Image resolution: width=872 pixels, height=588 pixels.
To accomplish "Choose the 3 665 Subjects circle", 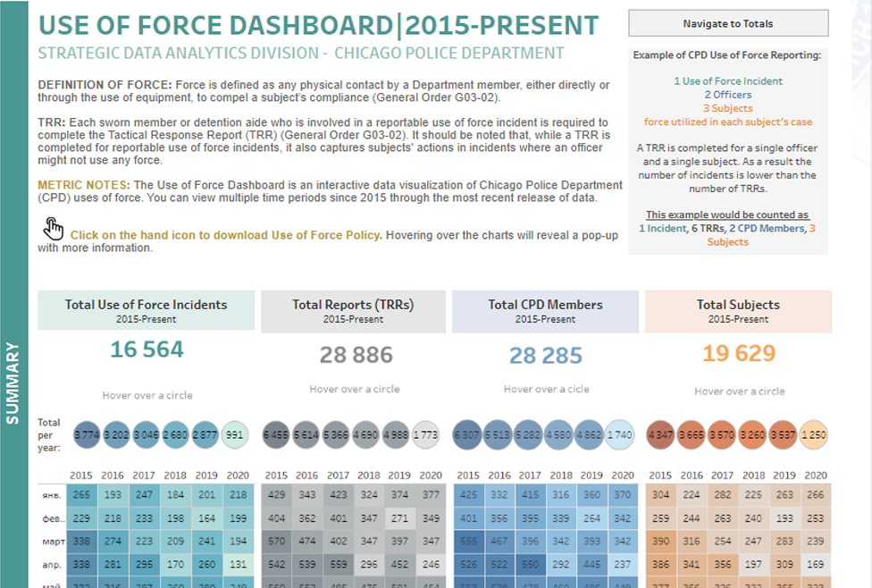I will coord(692,435).
